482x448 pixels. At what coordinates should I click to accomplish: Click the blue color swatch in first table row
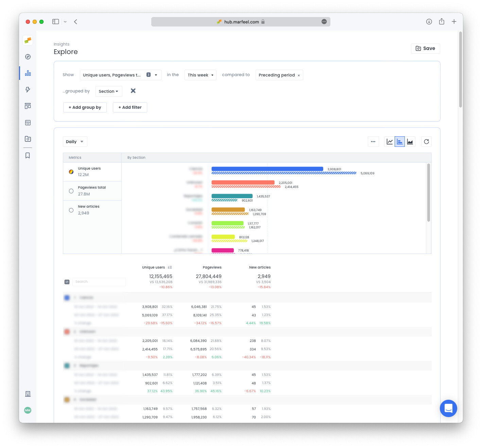click(67, 298)
